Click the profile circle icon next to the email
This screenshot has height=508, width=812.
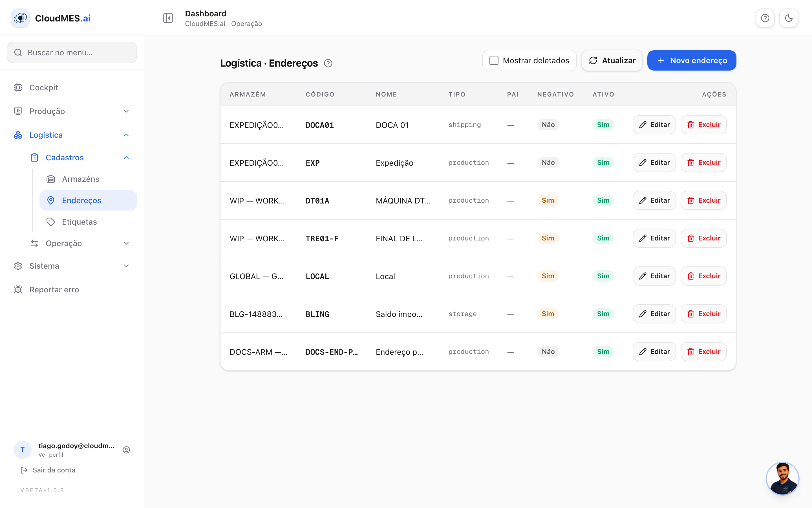click(x=126, y=450)
